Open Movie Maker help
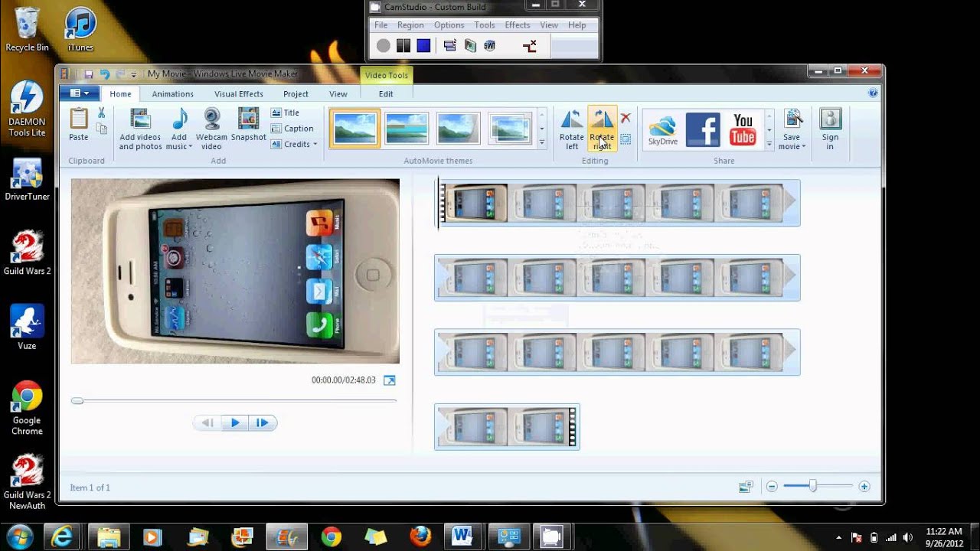 873,93
